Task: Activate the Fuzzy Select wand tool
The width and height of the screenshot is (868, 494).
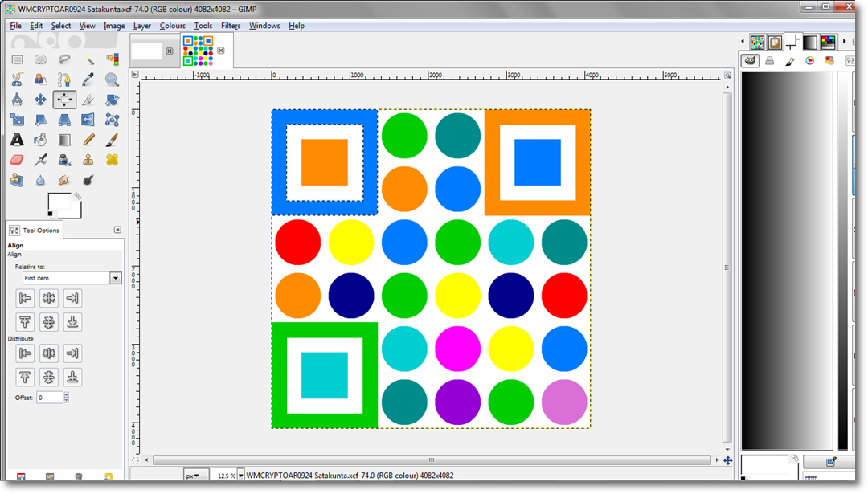Action: pyautogui.click(x=88, y=59)
